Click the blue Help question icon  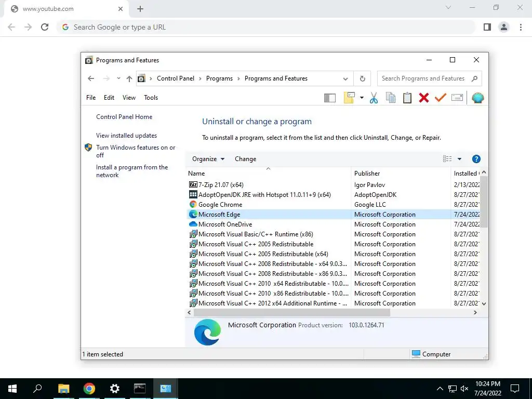(x=476, y=159)
